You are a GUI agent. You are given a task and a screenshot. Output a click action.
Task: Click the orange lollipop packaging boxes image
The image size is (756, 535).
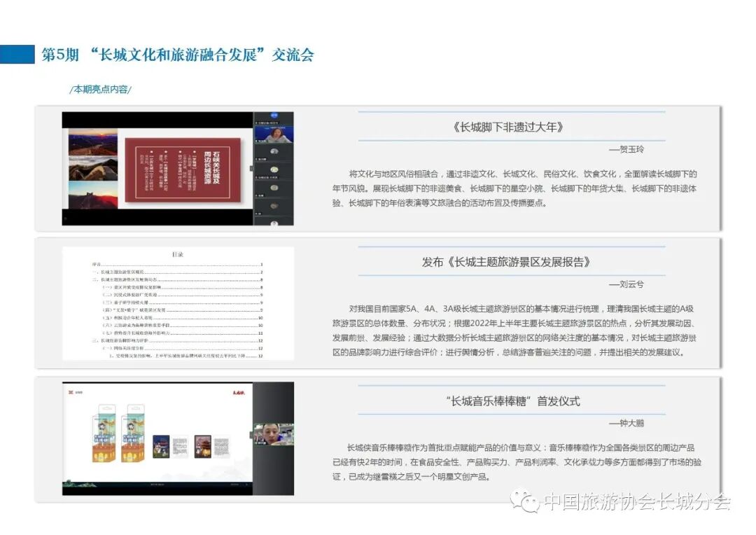(x=118, y=433)
